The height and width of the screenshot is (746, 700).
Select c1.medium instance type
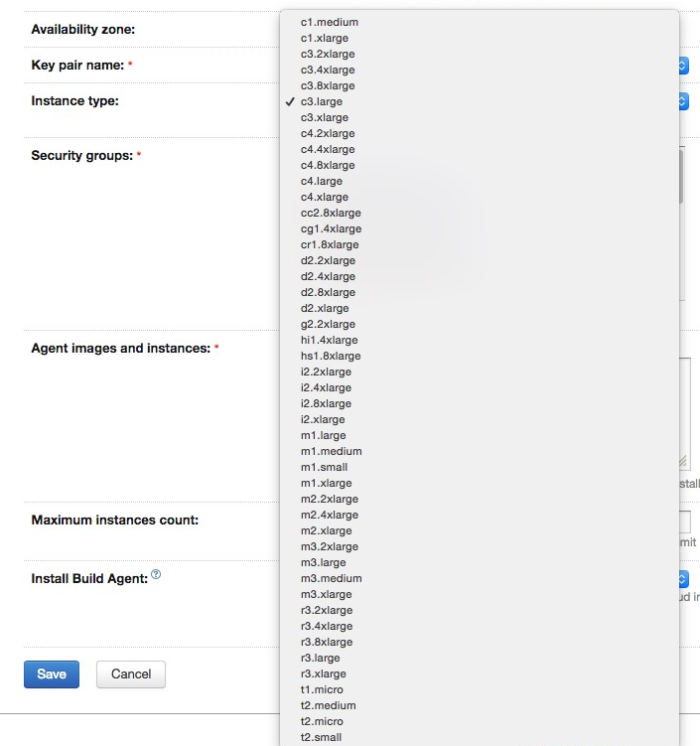(x=480, y=23)
